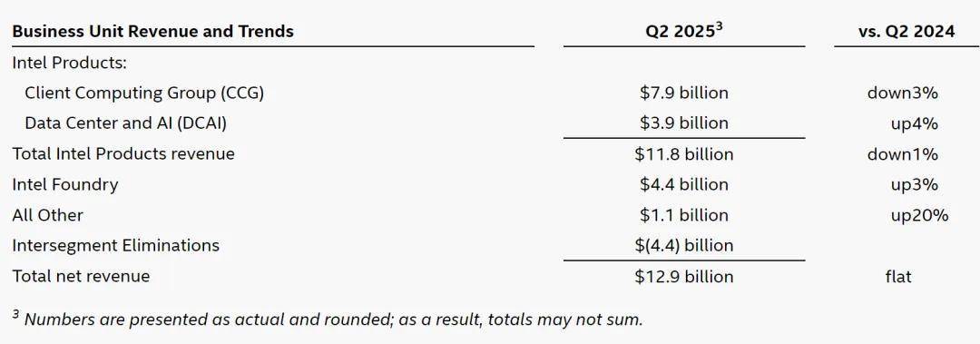Select the Data Center and AI (DCAI) label
This screenshot has width=980, height=344.
125,123
